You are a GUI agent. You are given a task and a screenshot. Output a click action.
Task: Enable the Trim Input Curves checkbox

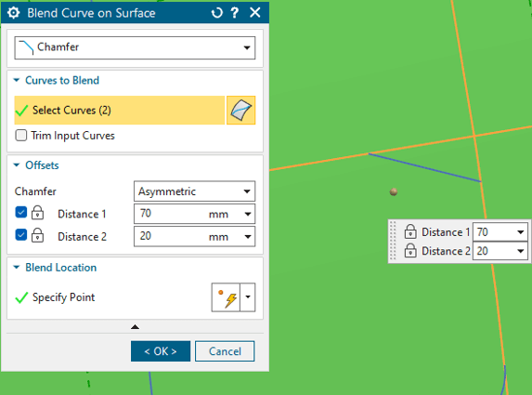coord(21,135)
